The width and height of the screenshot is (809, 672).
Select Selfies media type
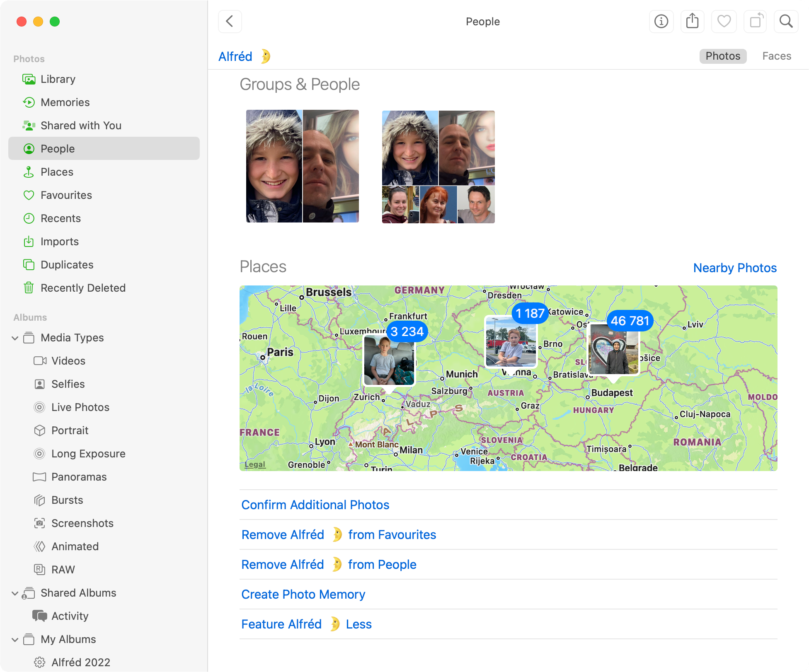pos(104,384)
